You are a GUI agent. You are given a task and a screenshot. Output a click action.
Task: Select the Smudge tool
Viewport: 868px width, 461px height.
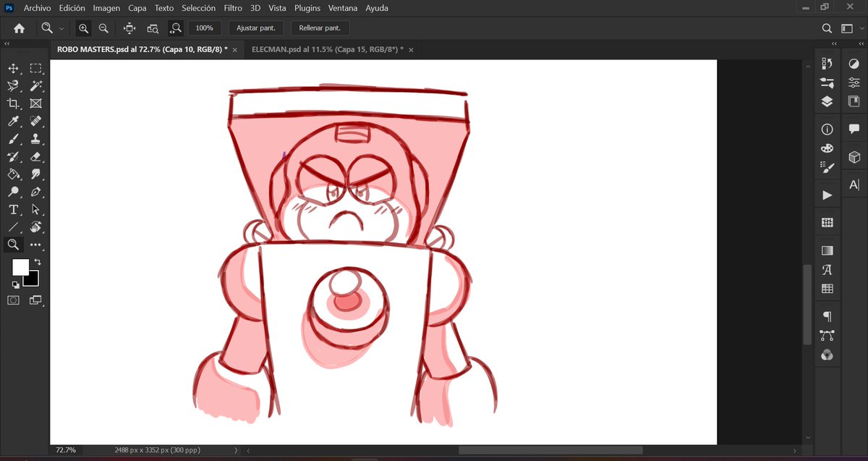(35, 174)
